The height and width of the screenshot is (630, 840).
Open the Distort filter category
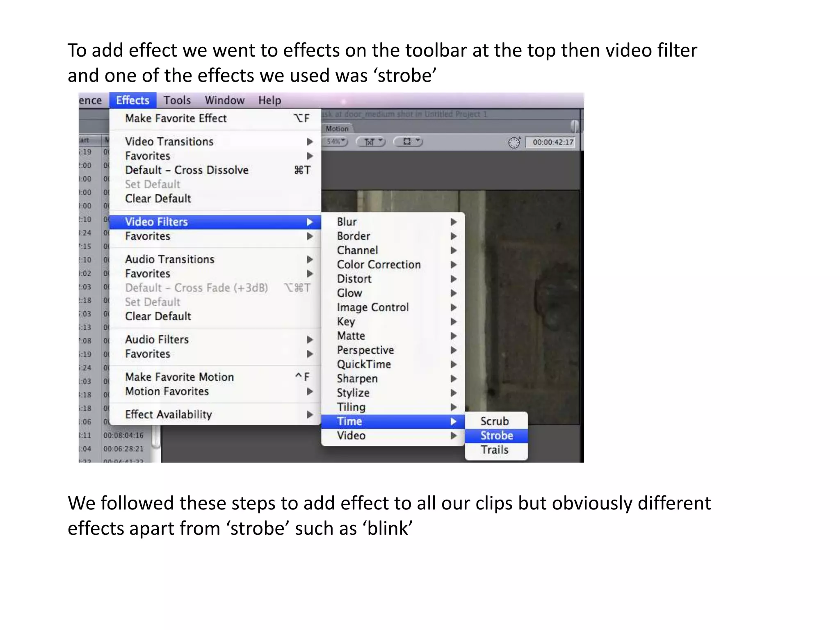pyautogui.click(x=393, y=279)
